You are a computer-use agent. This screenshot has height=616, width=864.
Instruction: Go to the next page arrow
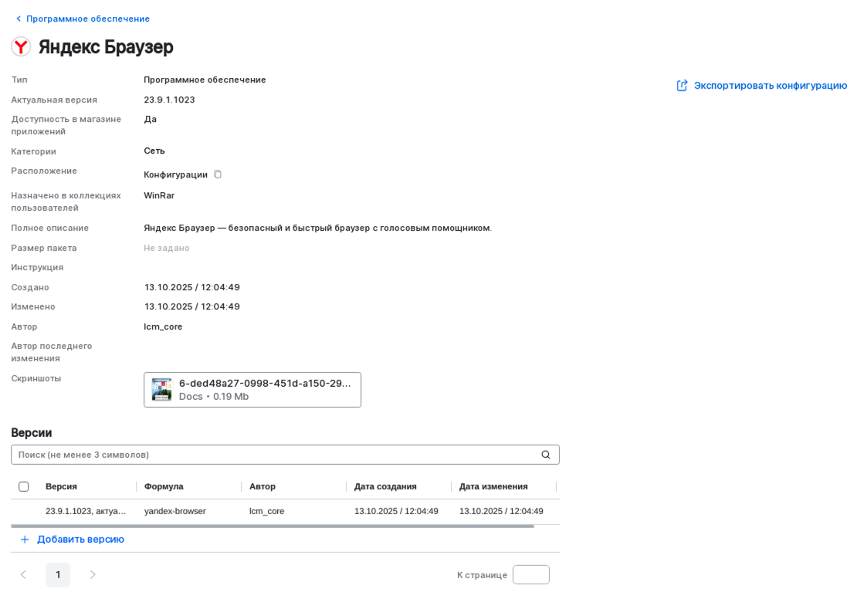click(92, 574)
